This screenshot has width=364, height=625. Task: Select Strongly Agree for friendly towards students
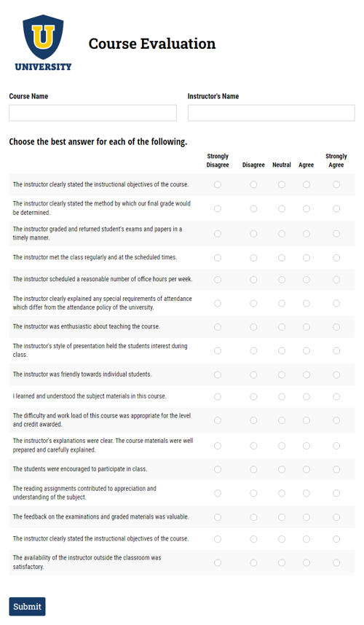[x=336, y=374]
